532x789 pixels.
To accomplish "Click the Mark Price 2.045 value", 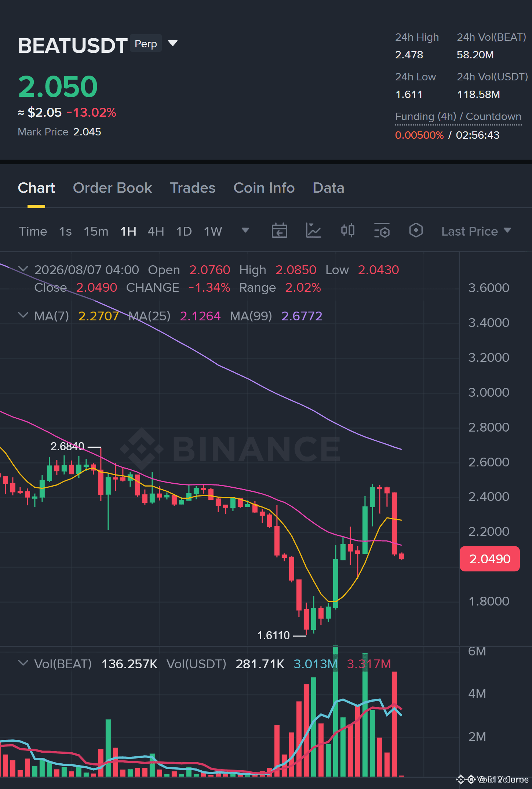I will [87, 132].
